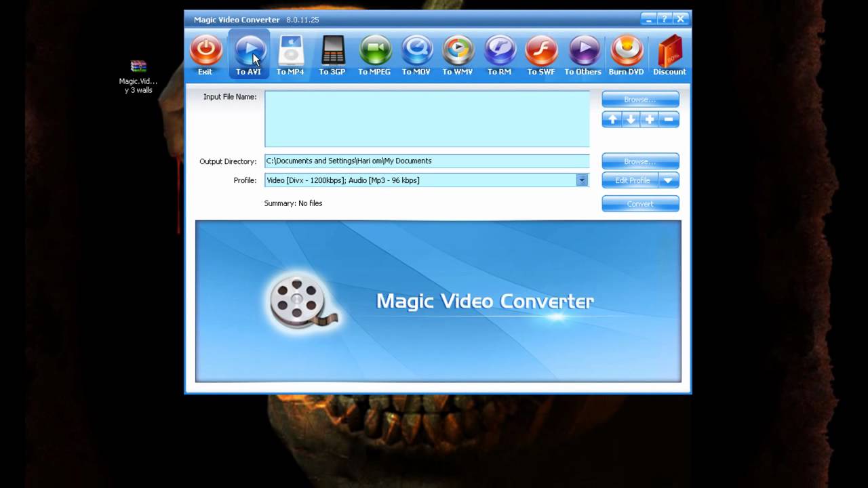Screen dimensions: 868x488
Task: Close the Magic Video Converter window
Action: 681,19
